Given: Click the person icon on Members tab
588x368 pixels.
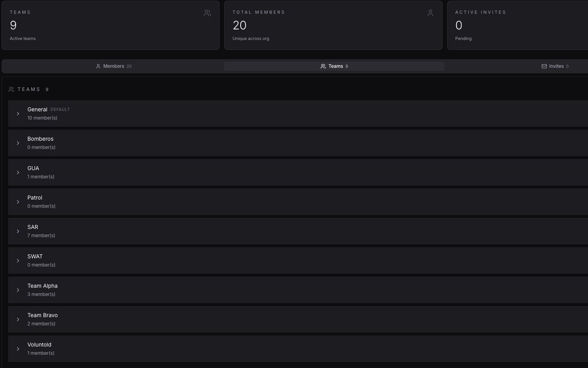Looking at the screenshot, I should 98,66.
